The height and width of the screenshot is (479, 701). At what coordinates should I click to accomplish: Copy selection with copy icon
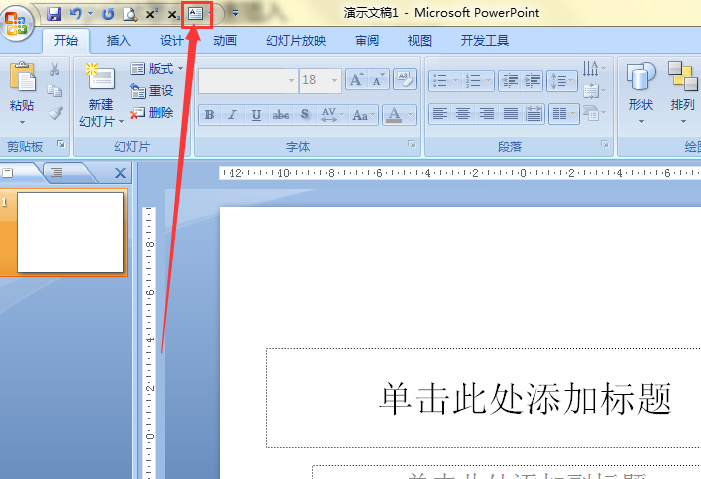click(x=55, y=91)
